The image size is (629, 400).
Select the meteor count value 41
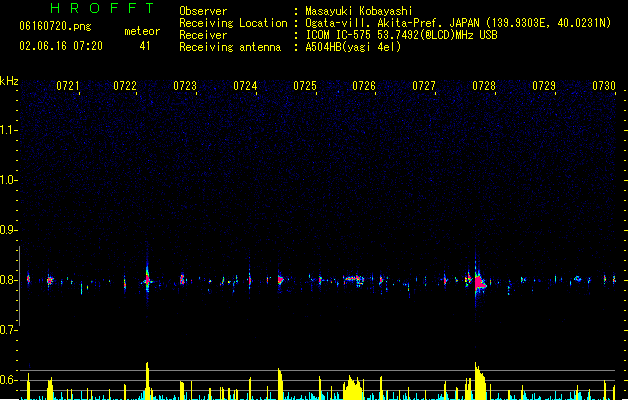point(145,46)
